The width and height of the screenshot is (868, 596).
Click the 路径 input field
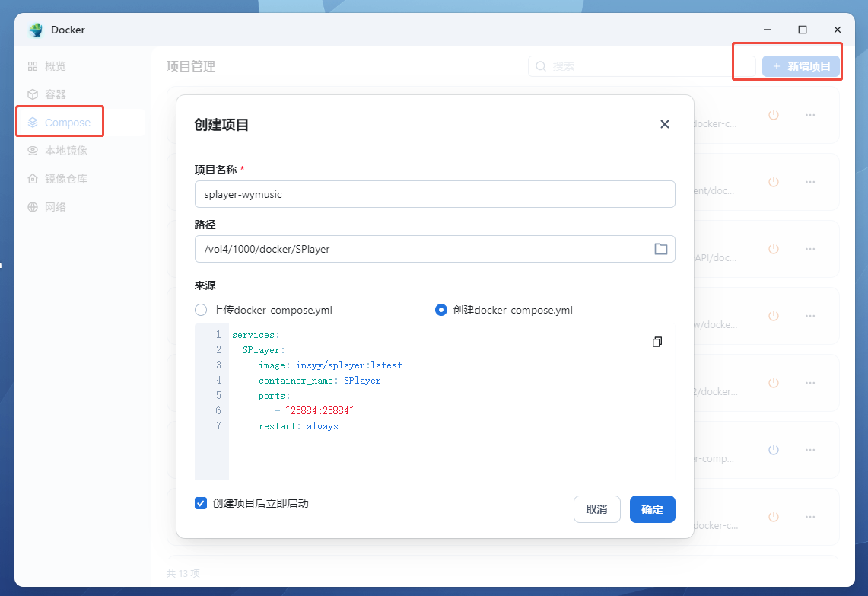[434, 249]
